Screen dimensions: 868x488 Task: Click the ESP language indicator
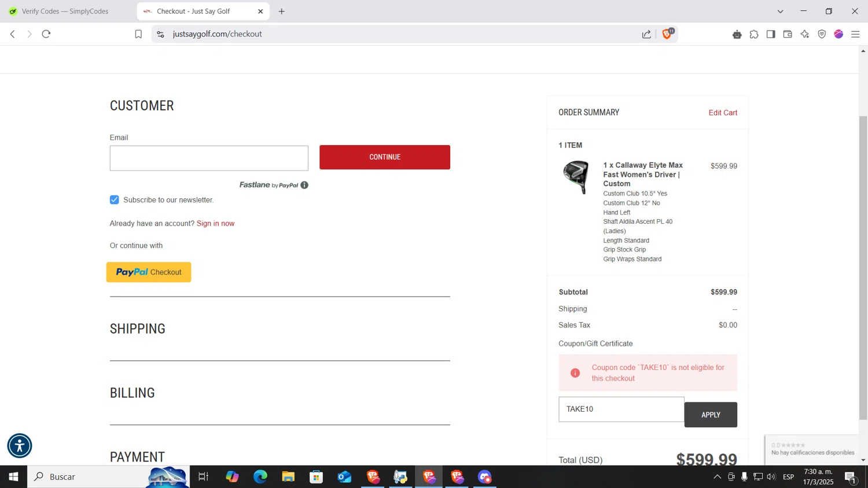tap(788, 477)
